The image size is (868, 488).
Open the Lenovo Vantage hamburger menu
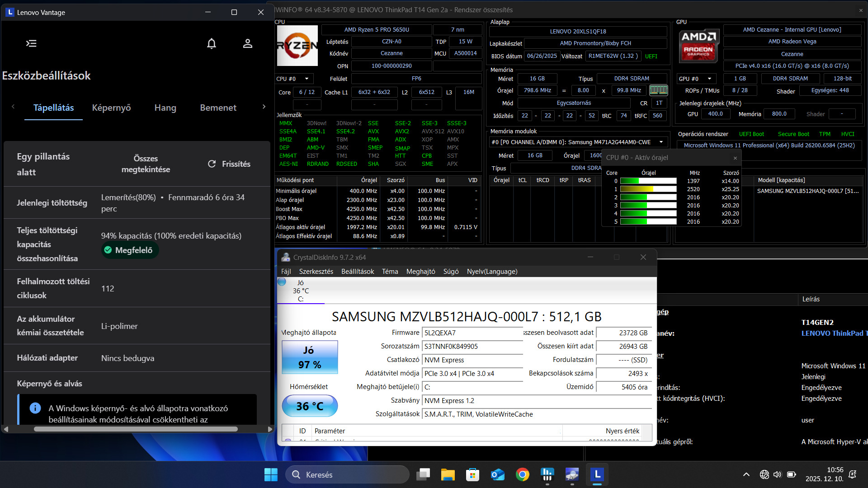point(31,43)
